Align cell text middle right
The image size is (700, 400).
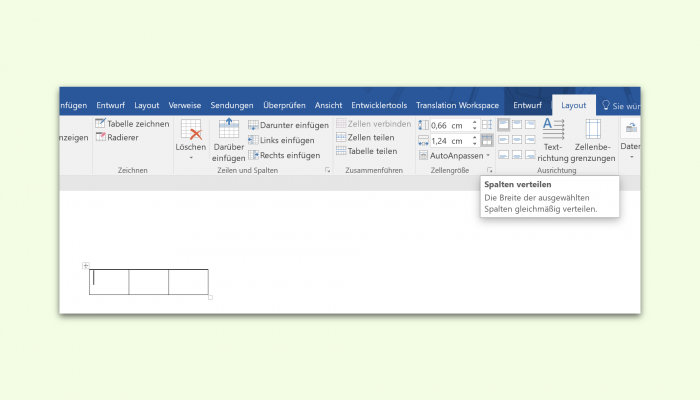click(x=530, y=140)
